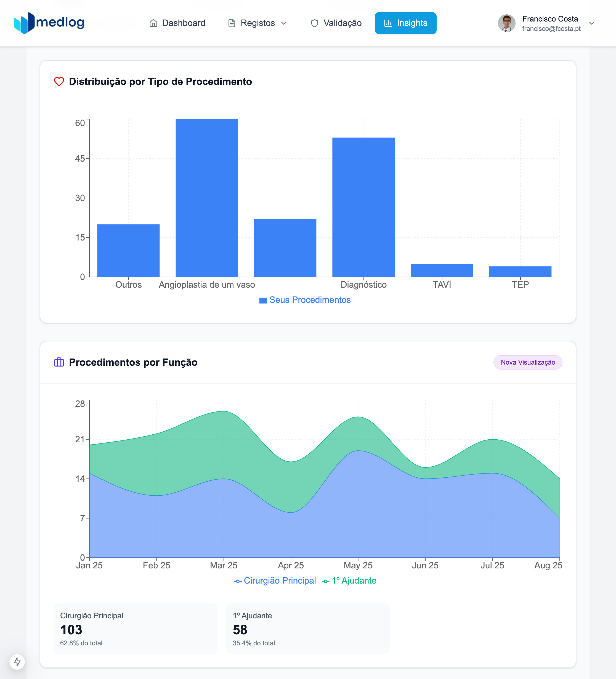Click the francisco@fcosta.pt email text

(x=551, y=29)
